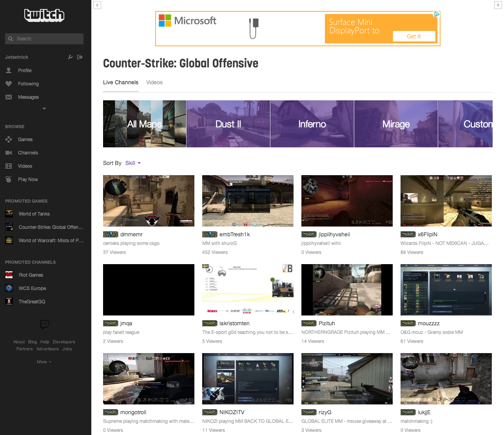
Task: Switch to the Videos tab
Action: pos(154,82)
